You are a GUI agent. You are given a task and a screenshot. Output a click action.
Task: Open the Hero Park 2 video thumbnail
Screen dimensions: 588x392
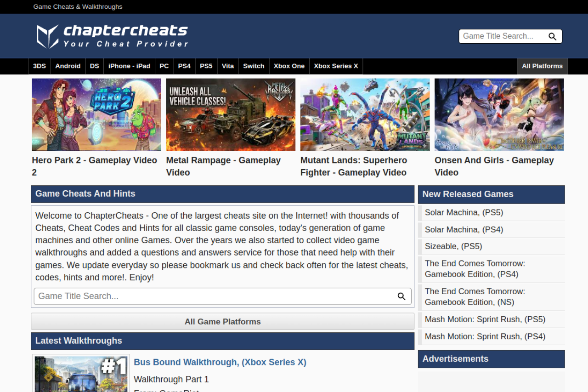(x=96, y=114)
